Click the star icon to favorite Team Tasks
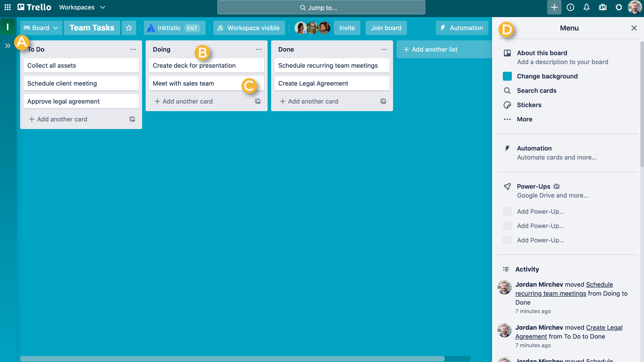This screenshot has height=362, width=644. [129, 27]
